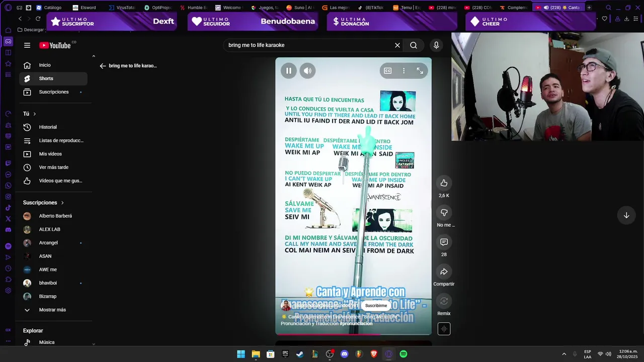Open Bizarrap channel subscription
644x362 pixels.
click(53, 296)
